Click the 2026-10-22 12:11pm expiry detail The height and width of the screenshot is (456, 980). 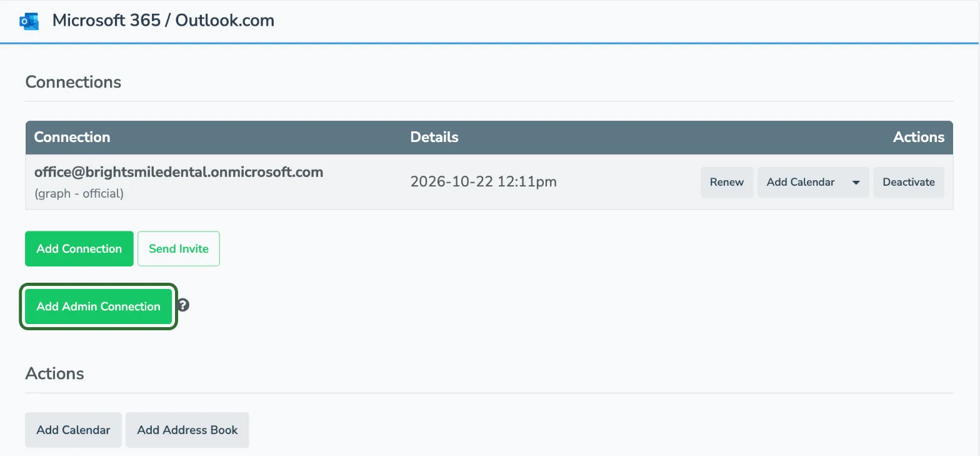pos(484,182)
